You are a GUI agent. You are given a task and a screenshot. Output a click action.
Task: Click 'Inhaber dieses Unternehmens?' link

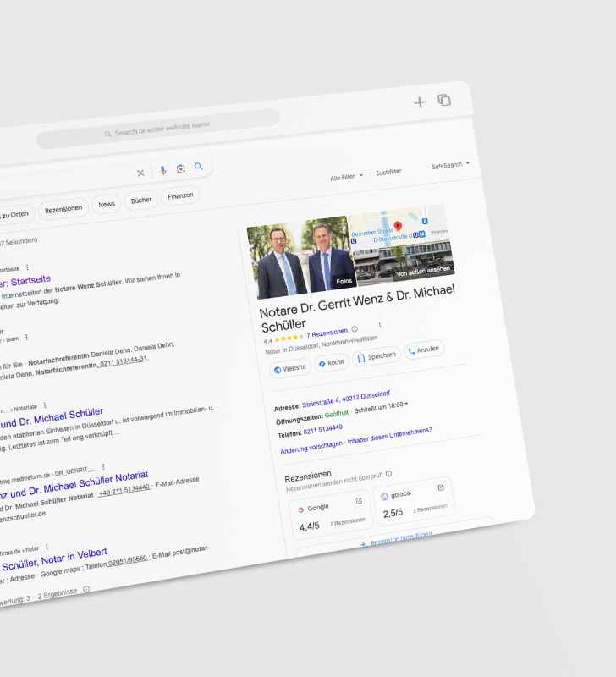tap(389, 435)
